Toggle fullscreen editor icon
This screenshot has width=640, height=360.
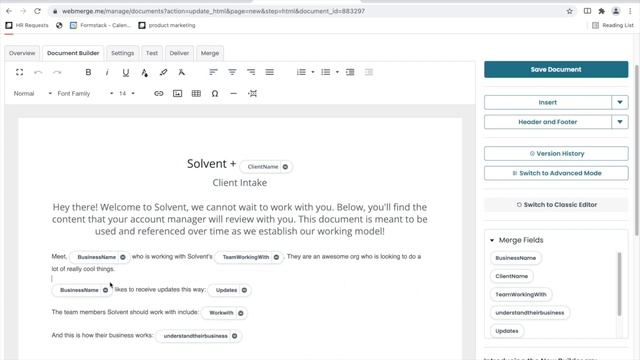(x=19, y=72)
